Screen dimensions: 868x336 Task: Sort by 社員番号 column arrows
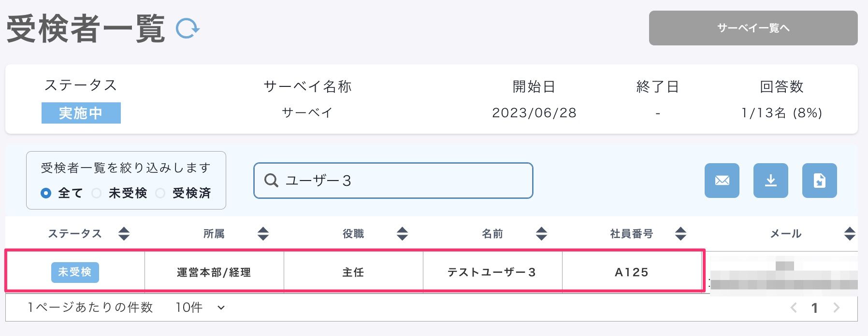click(680, 234)
